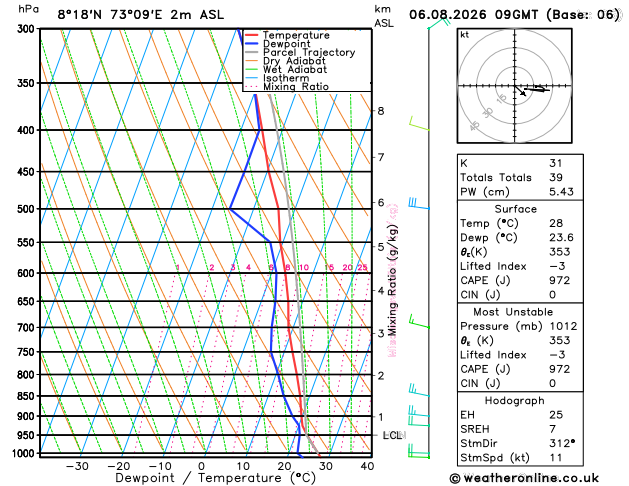629x486 pixels.
Task: Click the 550 hPa pressure label
Action: click(x=28, y=243)
